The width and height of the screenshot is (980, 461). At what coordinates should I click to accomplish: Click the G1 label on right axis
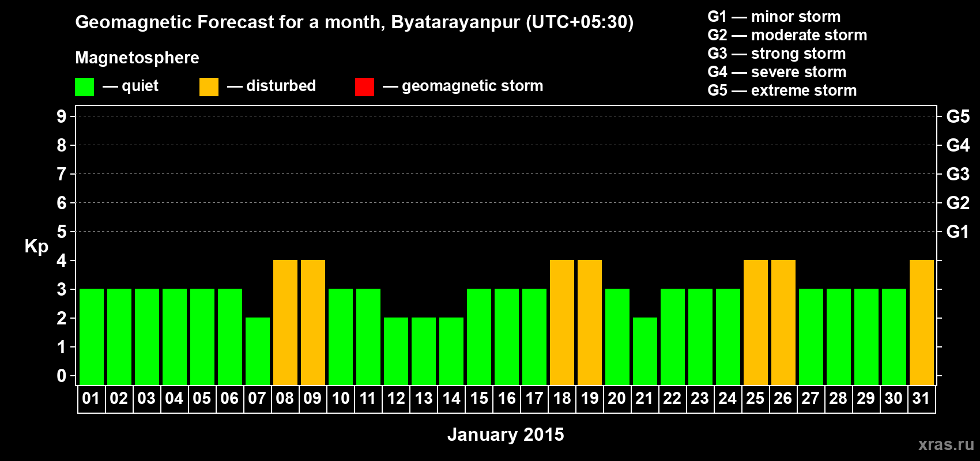958,232
